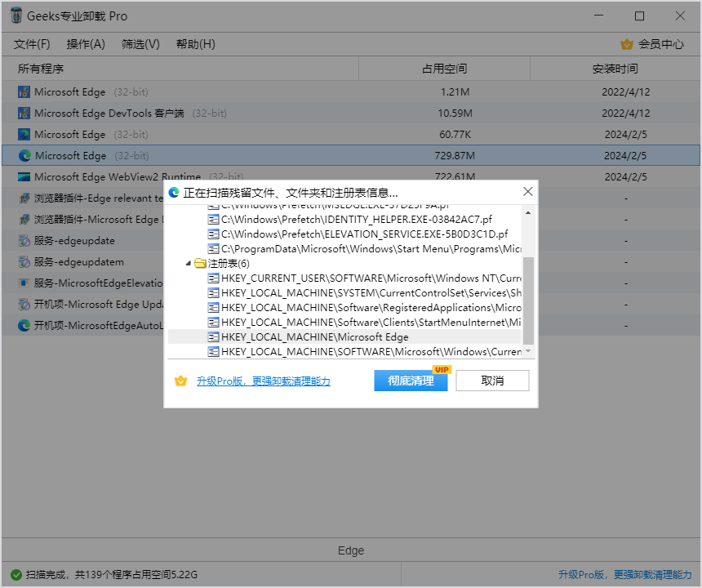
Task: Click the folder icon beside 注册表(6)
Action: pyautogui.click(x=200, y=263)
